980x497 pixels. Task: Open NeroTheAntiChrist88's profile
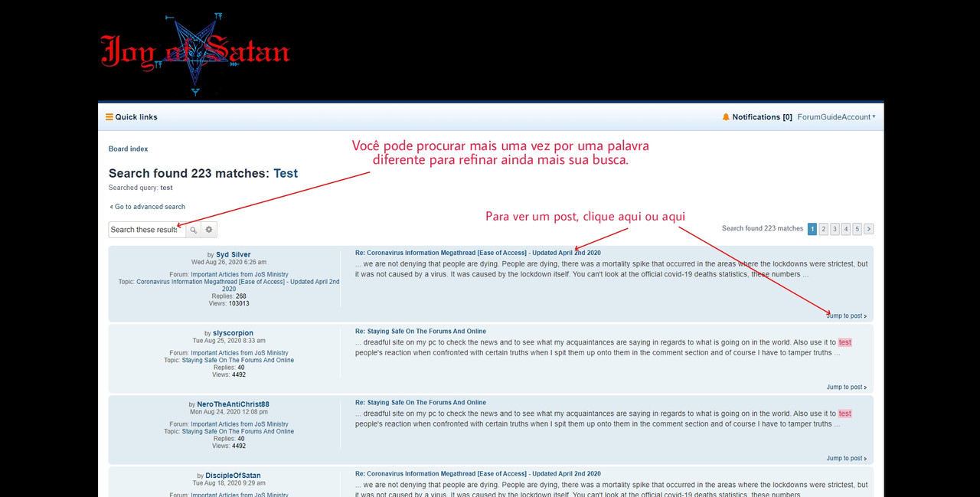click(x=233, y=404)
